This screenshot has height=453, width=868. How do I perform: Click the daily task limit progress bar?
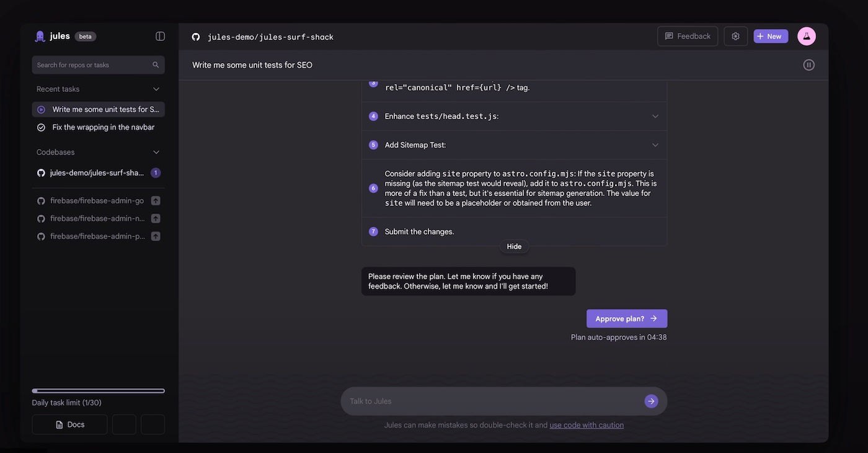click(x=98, y=391)
